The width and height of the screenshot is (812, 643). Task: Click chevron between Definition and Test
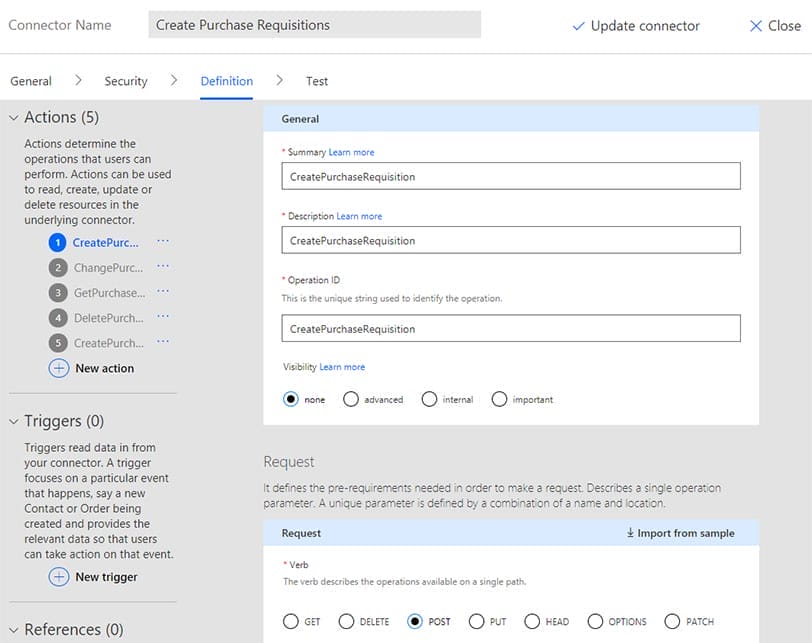point(280,80)
